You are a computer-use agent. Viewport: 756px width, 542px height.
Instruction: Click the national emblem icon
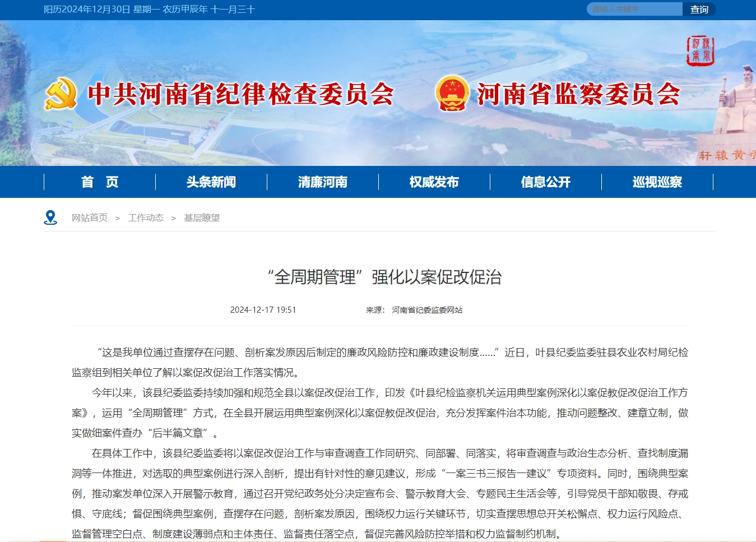coord(452,94)
